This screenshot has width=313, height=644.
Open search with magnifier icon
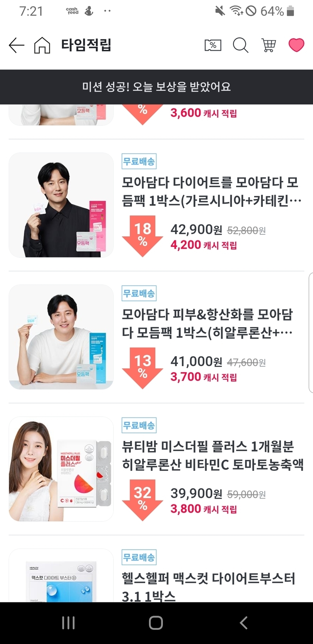point(241,45)
